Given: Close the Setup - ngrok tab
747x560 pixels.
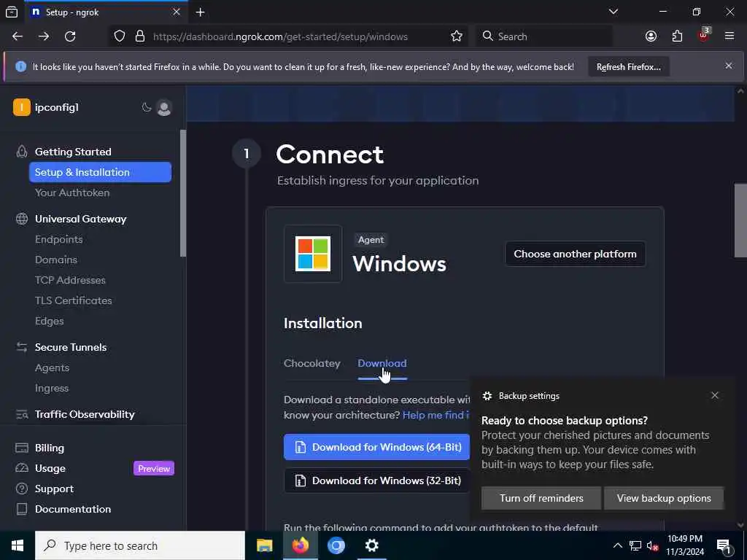Looking at the screenshot, I should (x=177, y=12).
